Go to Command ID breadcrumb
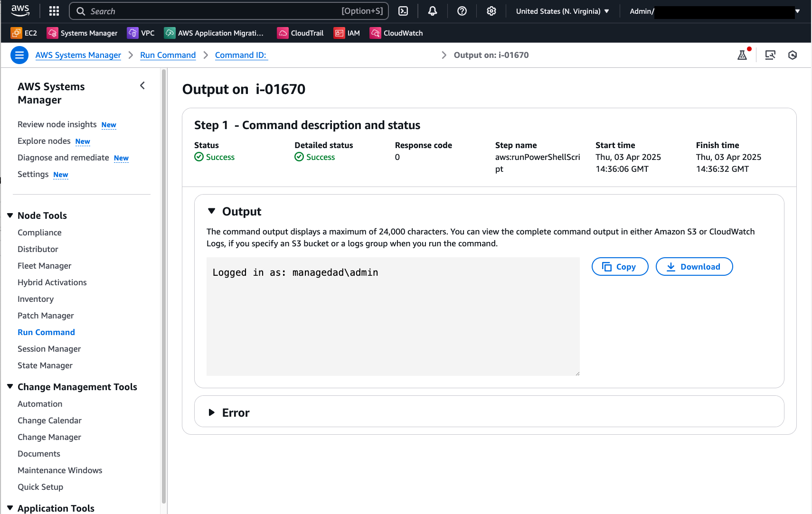This screenshot has height=514, width=812. [241, 55]
